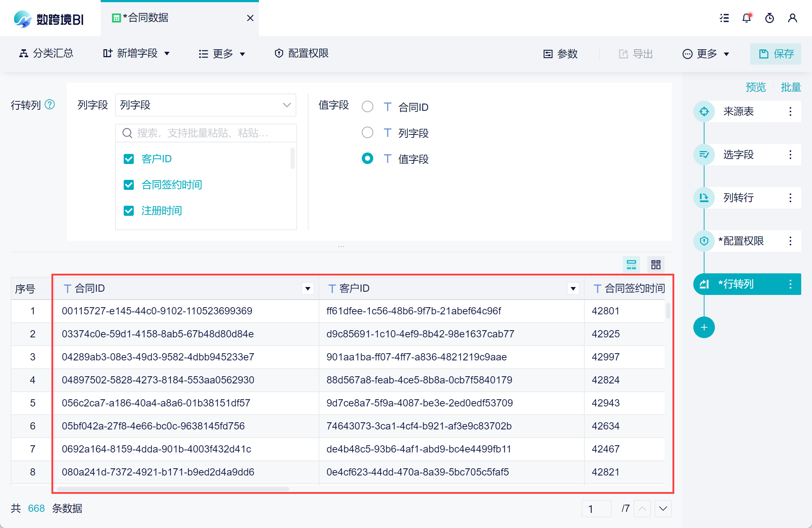812x528 pixels.
Task: Click the 配置权限 step shield icon
Action: 704,241
